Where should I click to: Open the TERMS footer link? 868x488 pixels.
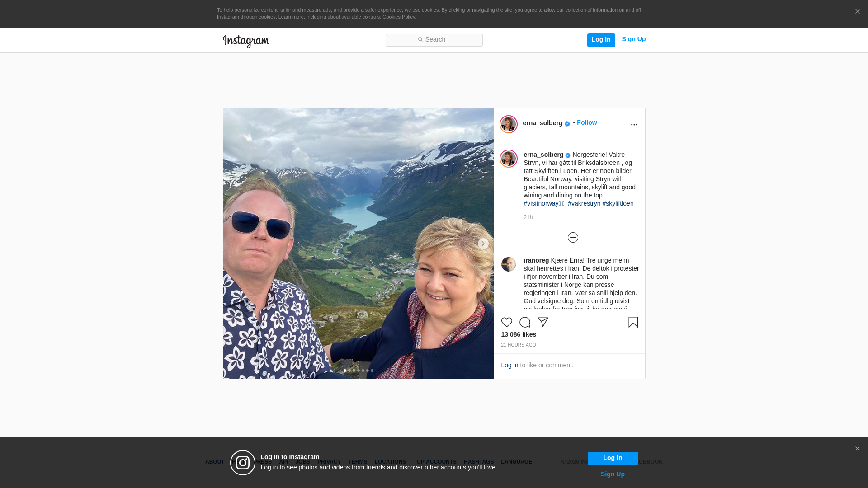[358, 462]
